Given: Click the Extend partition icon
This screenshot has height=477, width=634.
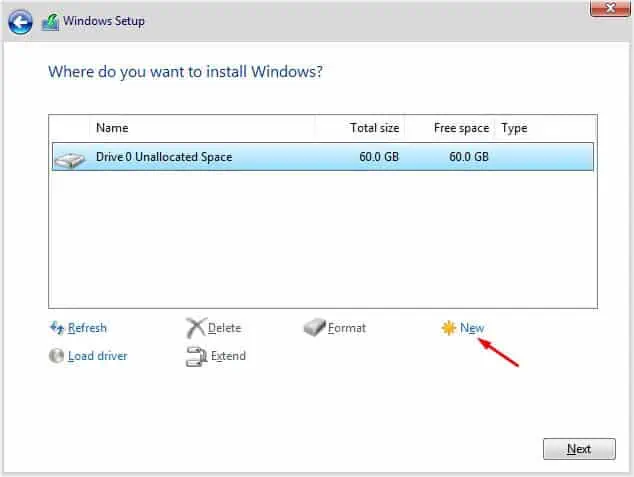Looking at the screenshot, I should [x=197, y=357].
